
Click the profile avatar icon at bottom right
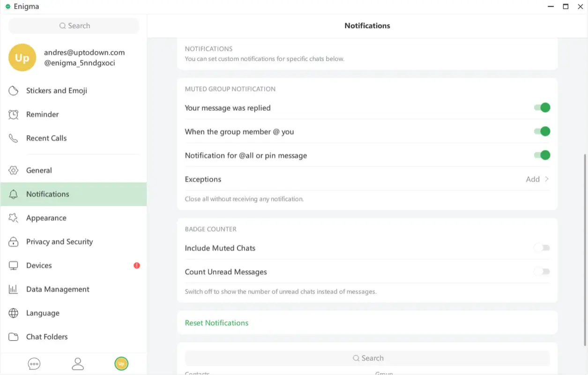point(121,363)
